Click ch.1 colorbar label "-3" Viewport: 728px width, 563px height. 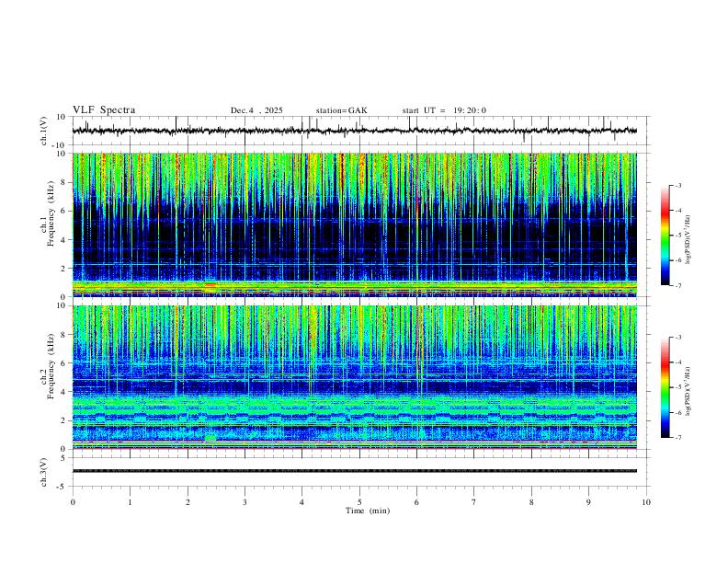point(678,186)
